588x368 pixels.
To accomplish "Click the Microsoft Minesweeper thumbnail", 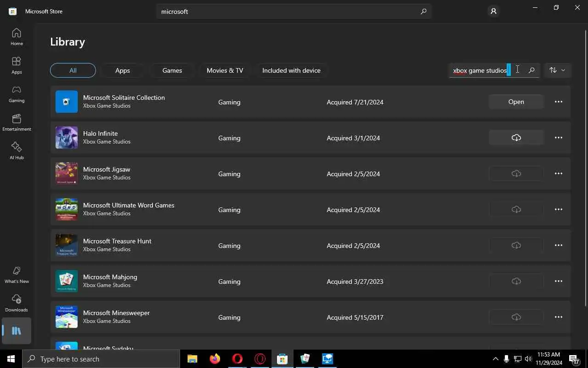I will tap(67, 317).
